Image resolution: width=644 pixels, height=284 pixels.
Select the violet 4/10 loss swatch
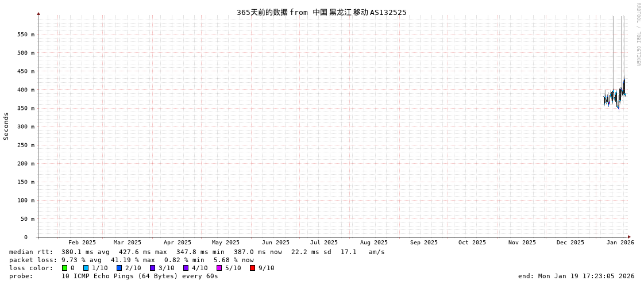pos(186,268)
